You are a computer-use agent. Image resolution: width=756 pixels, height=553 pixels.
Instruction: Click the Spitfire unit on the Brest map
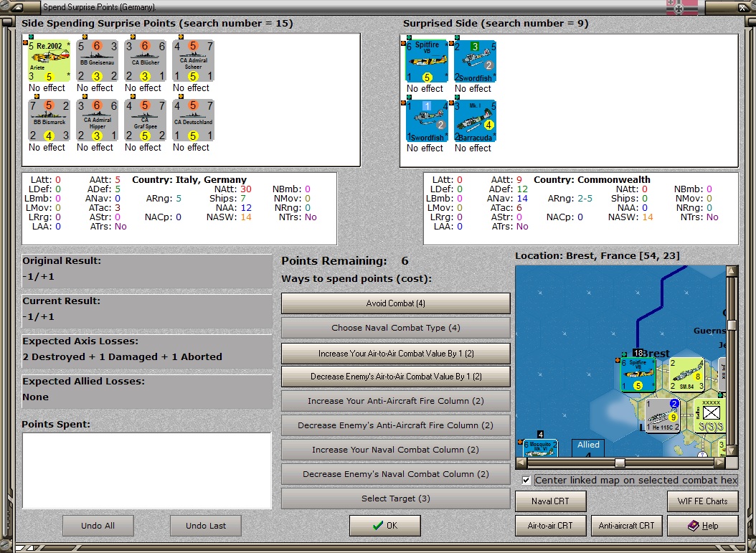coord(638,374)
